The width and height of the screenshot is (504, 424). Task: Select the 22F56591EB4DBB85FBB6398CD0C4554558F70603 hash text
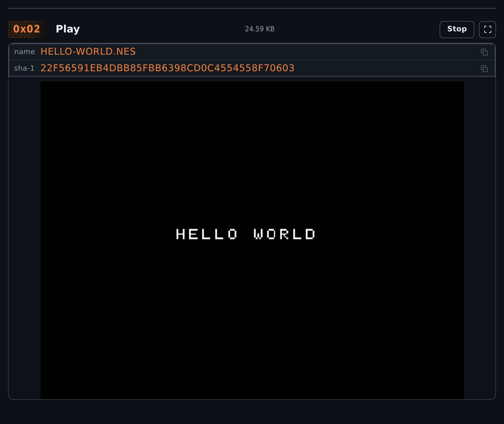click(167, 68)
